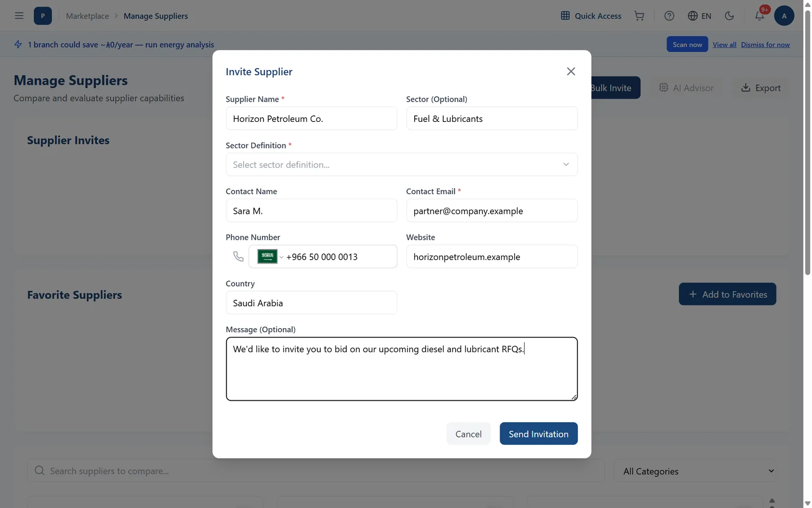Click the Search suppliers to compare box
This screenshot has height=508, width=812.
[x=316, y=471]
